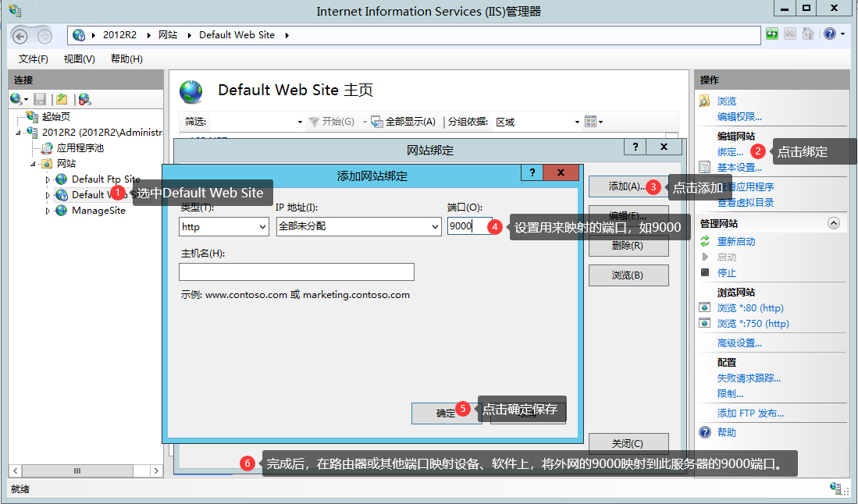Collapse the Manage Website (管理网站) section
This screenshot has width=858, height=504.
coord(833,223)
